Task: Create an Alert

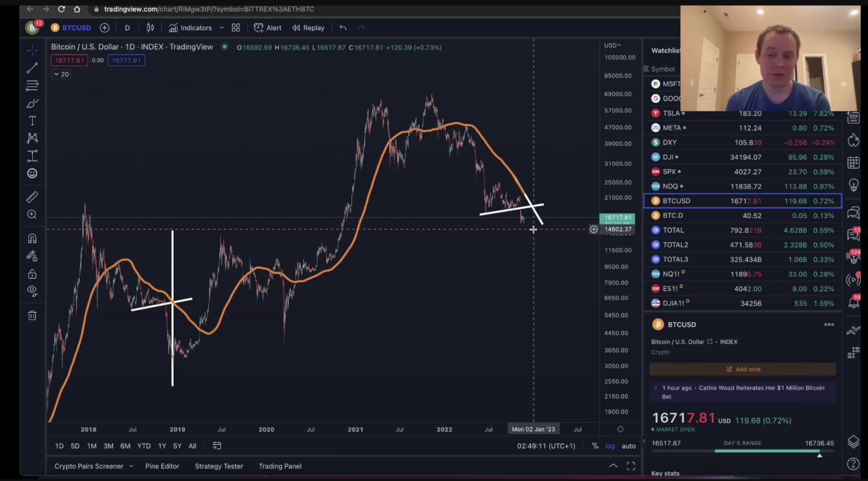Action: click(268, 28)
